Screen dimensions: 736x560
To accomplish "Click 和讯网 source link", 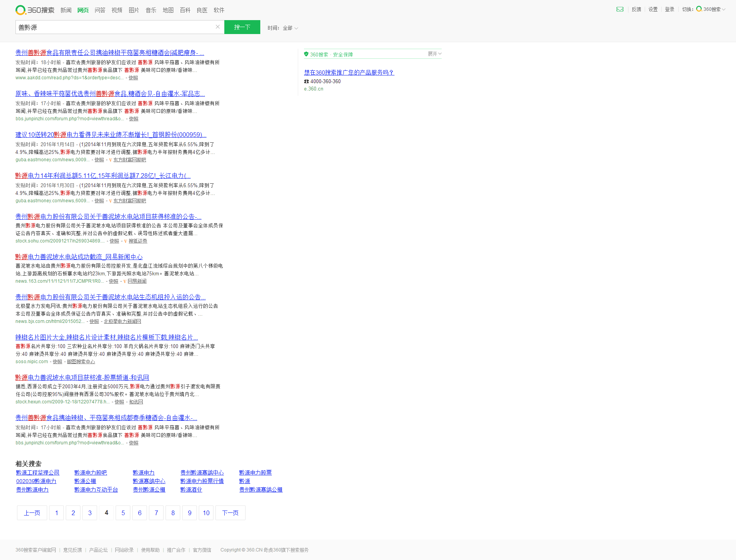I will pyautogui.click(x=136, y=402).
